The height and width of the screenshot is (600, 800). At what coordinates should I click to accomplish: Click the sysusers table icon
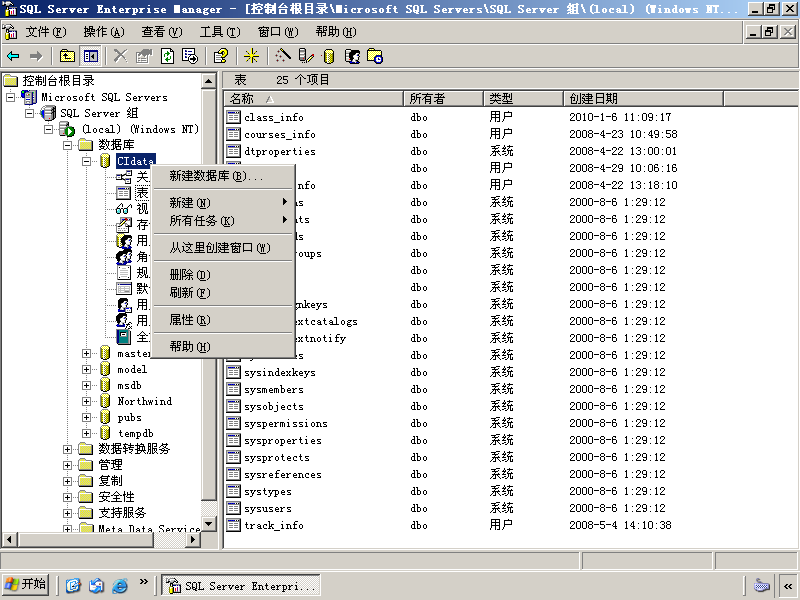(x=234, y=509)
